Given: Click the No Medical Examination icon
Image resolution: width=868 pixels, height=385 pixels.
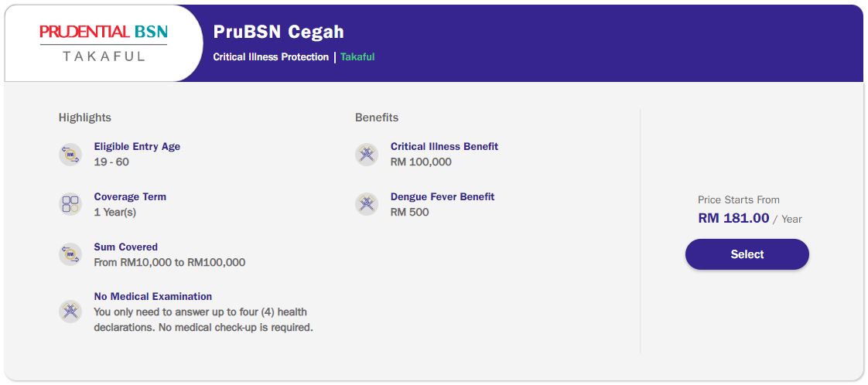Looking at the screenshot, I should tap(70, 312).
